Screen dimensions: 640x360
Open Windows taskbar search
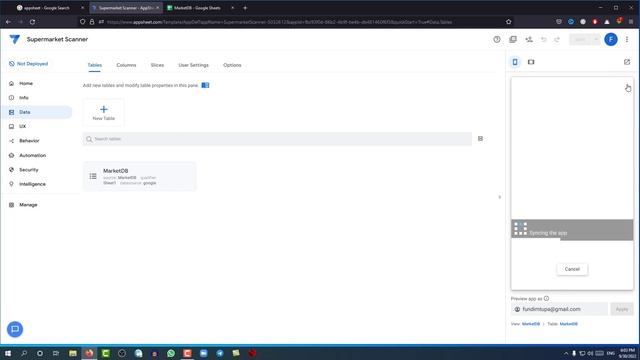tap(24, 353)
